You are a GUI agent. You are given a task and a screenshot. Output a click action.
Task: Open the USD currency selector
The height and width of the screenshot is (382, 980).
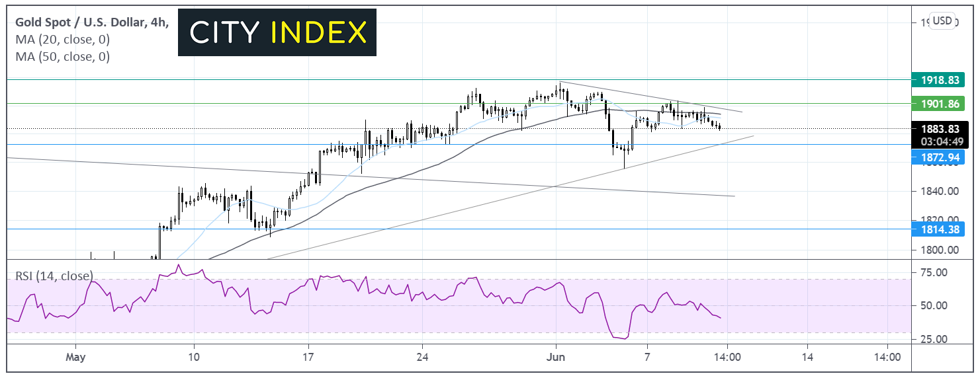(x=942, y=20)
